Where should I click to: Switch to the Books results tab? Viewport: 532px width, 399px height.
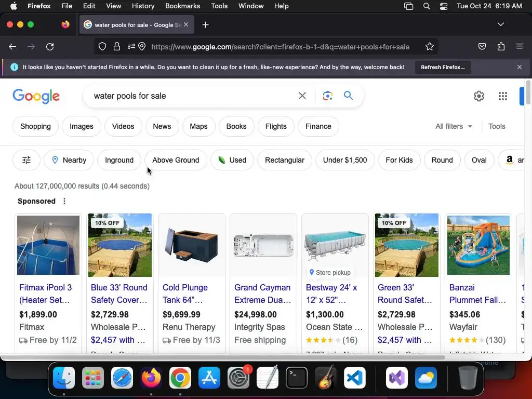click(x=236, y=126)
